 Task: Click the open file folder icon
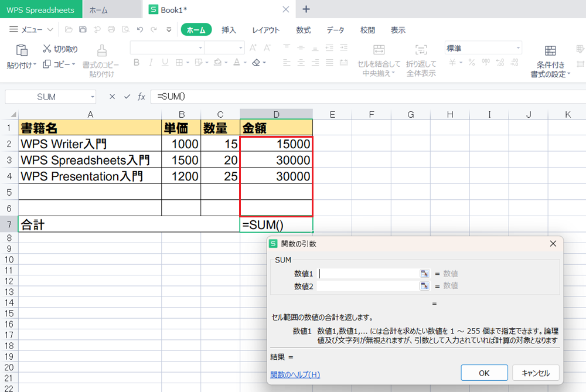pyautogui.click(x=69, y=29)
